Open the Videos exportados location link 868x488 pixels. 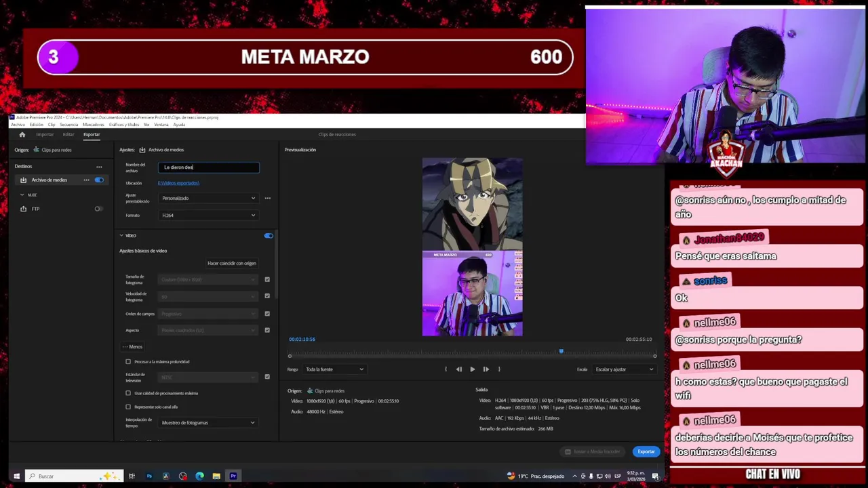click(179, 183)
